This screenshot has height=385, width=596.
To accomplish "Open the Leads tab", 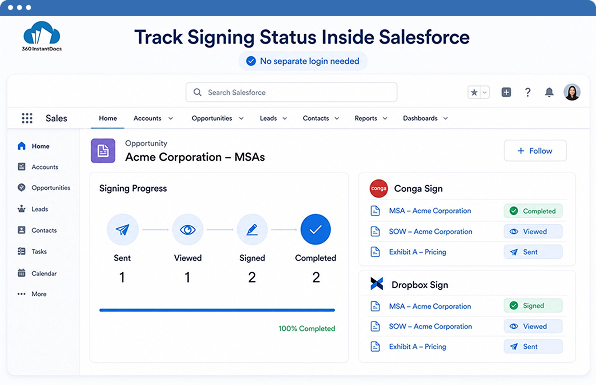I will click(268, 118).
